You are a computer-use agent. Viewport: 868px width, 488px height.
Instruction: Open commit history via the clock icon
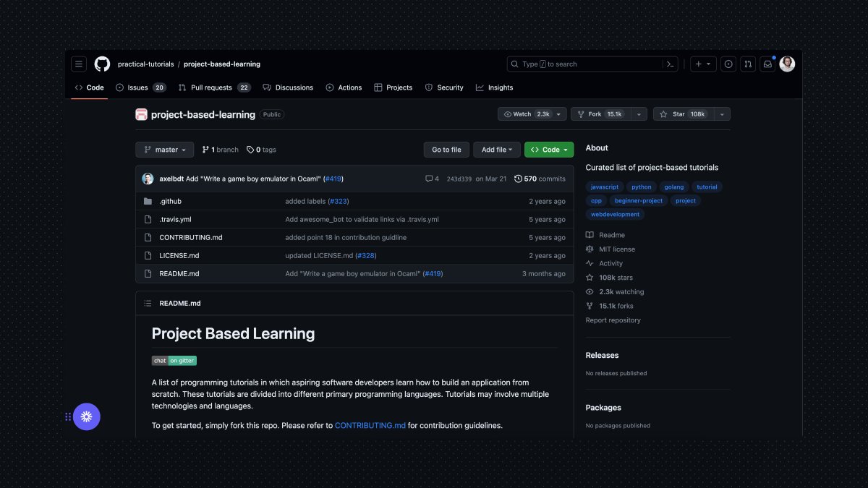518,179
